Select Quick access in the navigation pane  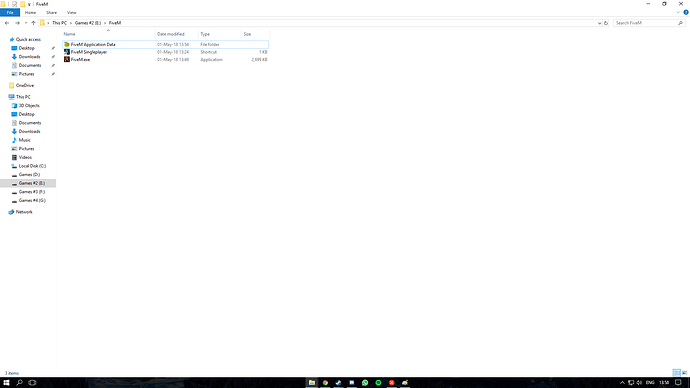tap(28, 40)
